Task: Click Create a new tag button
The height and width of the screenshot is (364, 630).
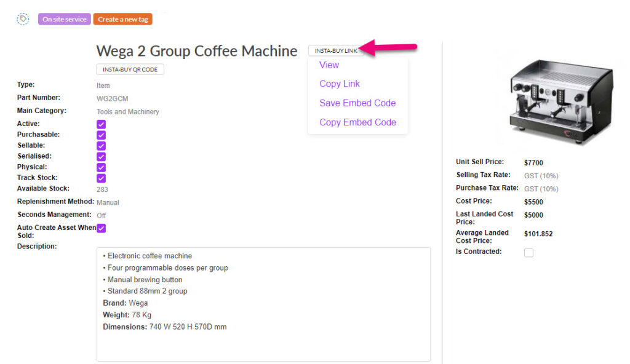Action: click(122, 19)
